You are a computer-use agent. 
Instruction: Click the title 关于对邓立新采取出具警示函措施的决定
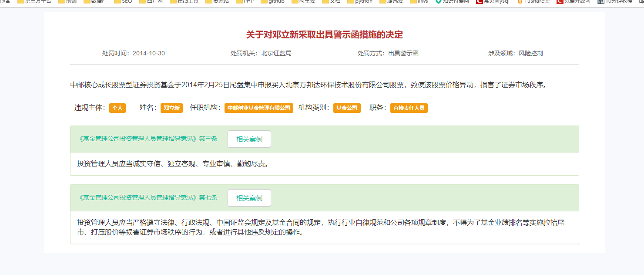click(325, 35)
